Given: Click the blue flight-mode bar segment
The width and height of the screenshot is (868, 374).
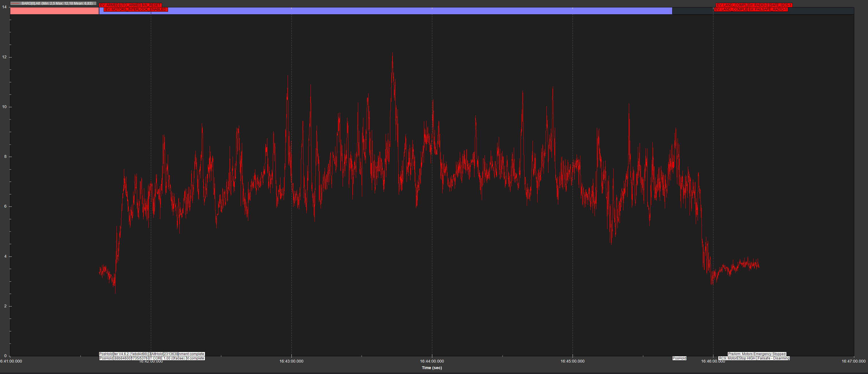Looking at the screenshot, I should 386,11.
